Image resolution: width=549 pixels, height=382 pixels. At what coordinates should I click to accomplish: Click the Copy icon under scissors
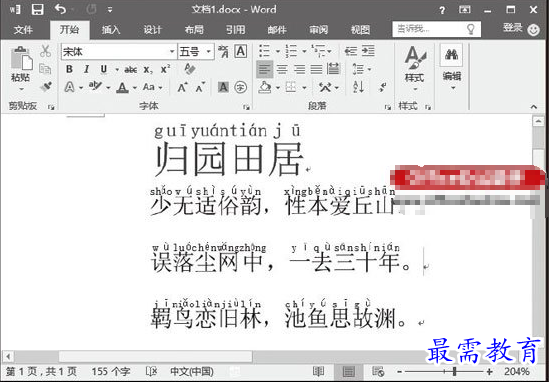coord(45,69)
